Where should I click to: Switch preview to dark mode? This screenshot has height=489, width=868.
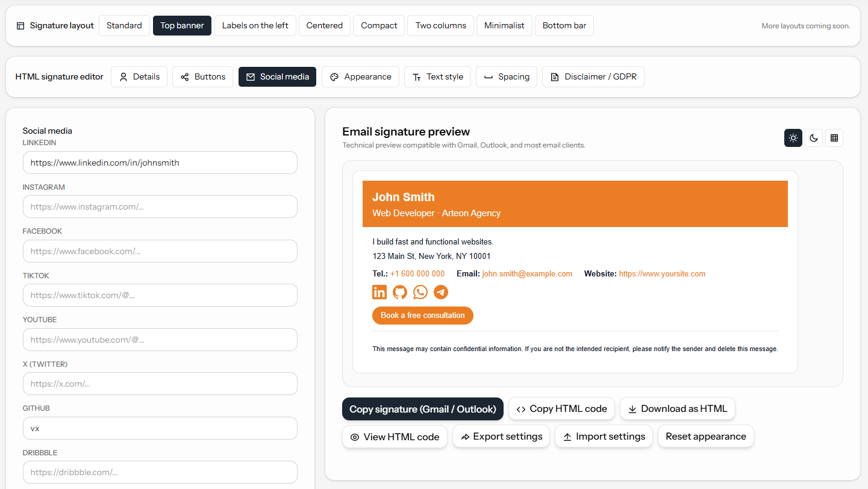[x=813, y=138]
